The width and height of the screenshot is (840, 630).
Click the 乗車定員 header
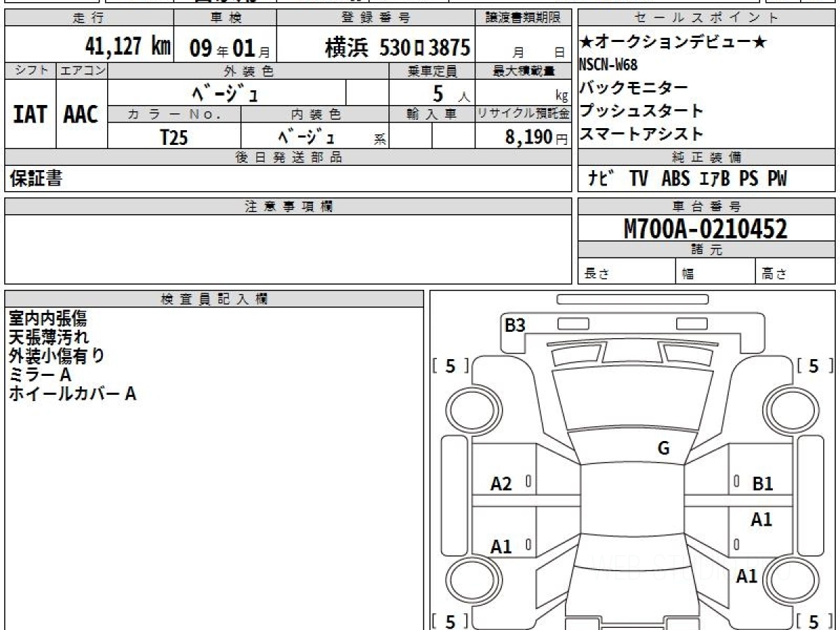tap(432, 71)
